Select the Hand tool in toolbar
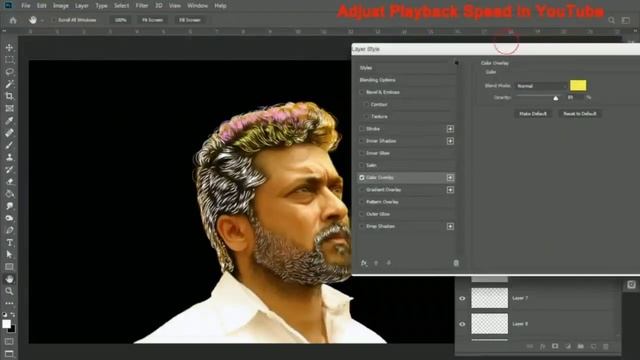The image size is (640, 360). click(x=9, y=279)
